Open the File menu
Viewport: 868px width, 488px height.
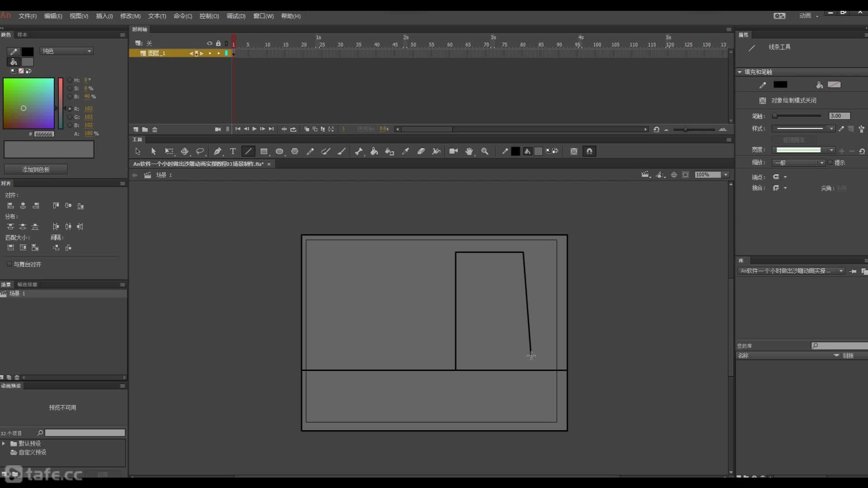(x=28, y=16)
